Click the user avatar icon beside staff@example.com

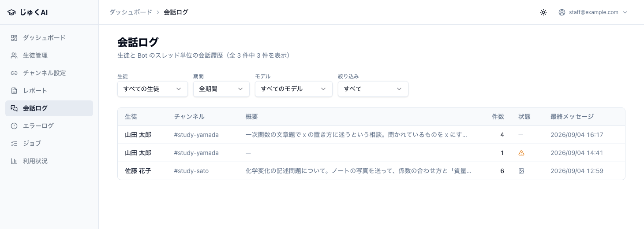[562, 12]
